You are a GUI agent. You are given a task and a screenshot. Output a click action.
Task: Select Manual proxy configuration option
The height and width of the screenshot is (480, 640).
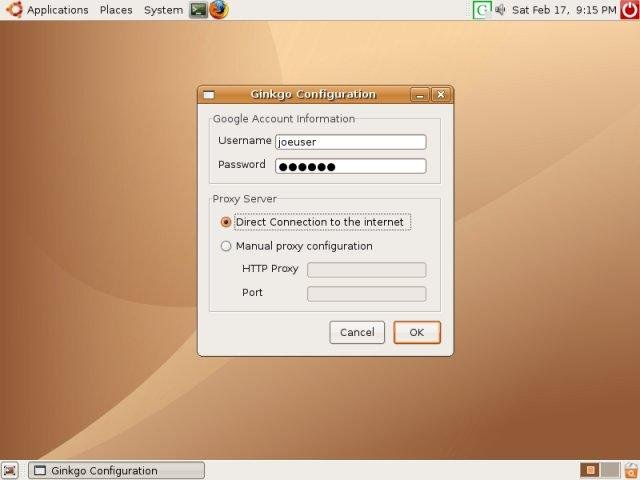296,246
